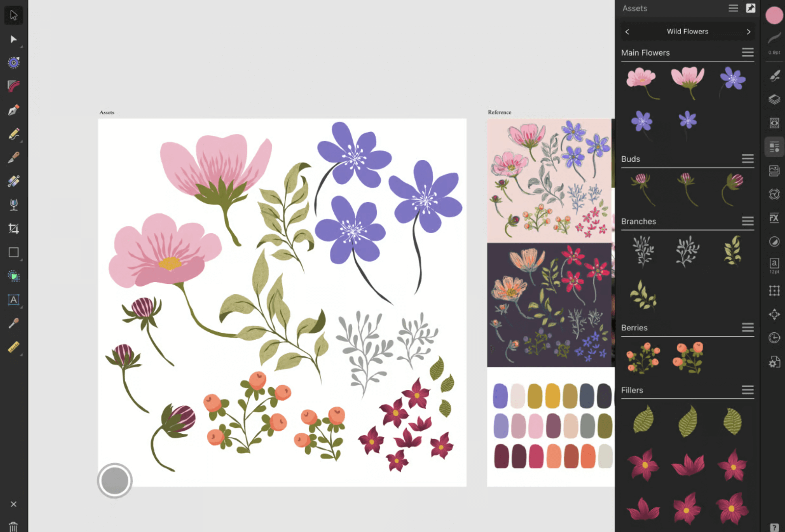
Task: Select the Crop tool
Action: (x=13, y=228)
